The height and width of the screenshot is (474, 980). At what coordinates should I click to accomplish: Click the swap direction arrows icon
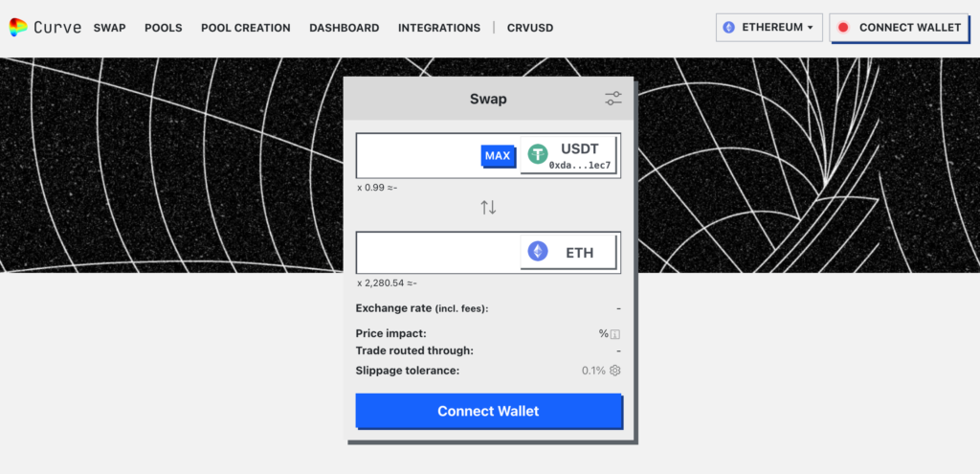[488, 208]
